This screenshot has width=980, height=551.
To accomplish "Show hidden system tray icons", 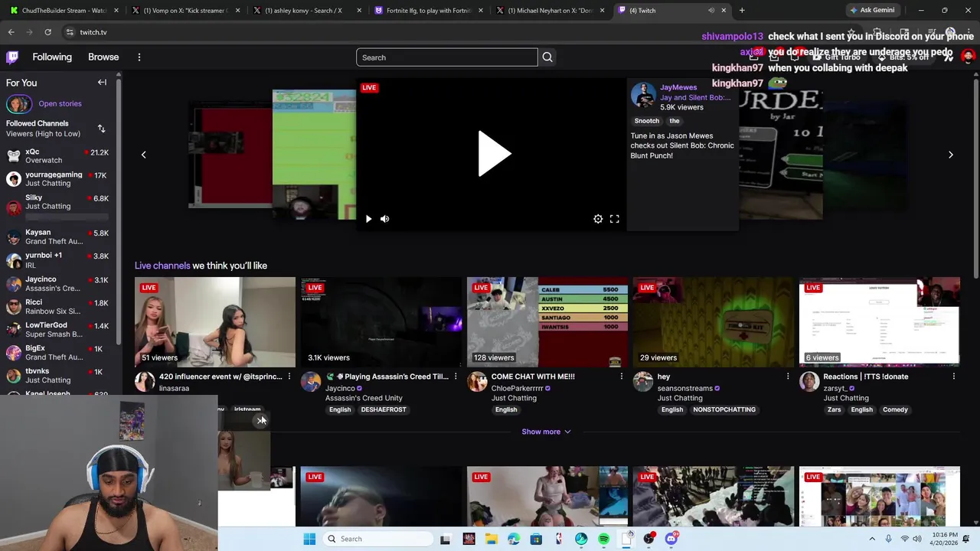I will click(x=872, y=539).
